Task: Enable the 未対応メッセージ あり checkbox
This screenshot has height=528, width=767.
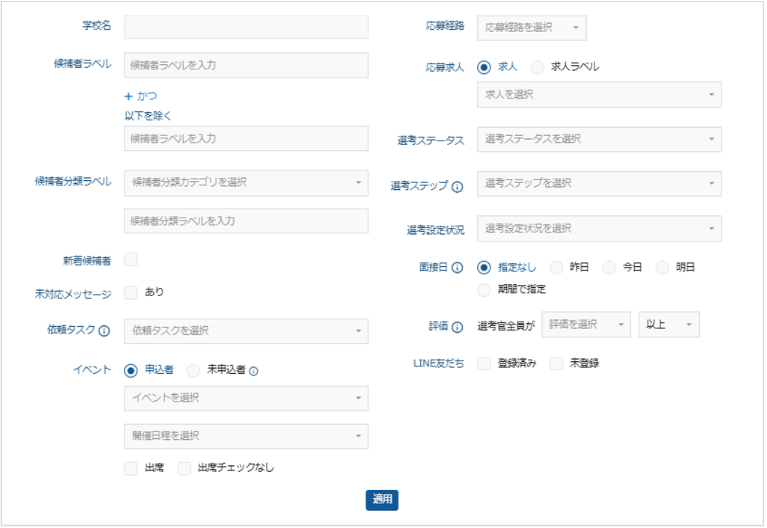Action: coord(131,293)
